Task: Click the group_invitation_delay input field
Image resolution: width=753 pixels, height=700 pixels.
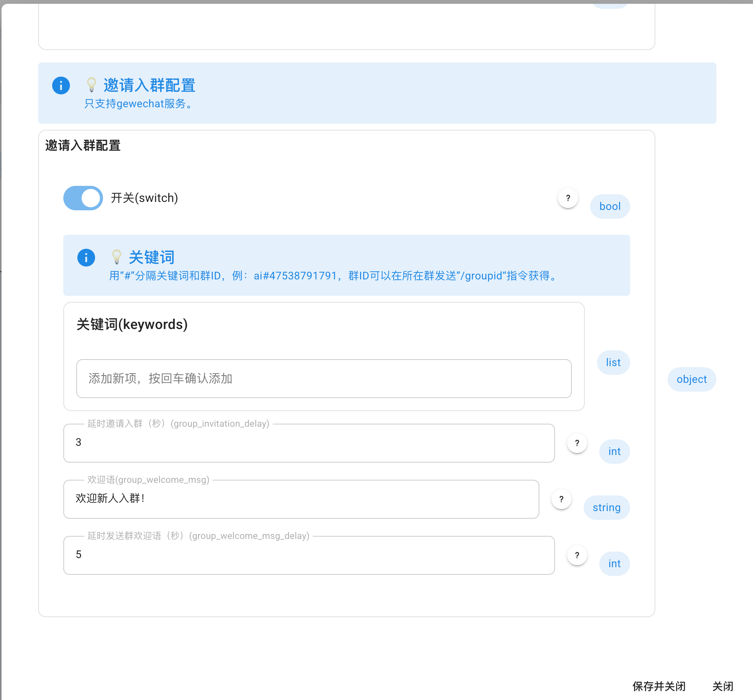Action: [309, 443]
